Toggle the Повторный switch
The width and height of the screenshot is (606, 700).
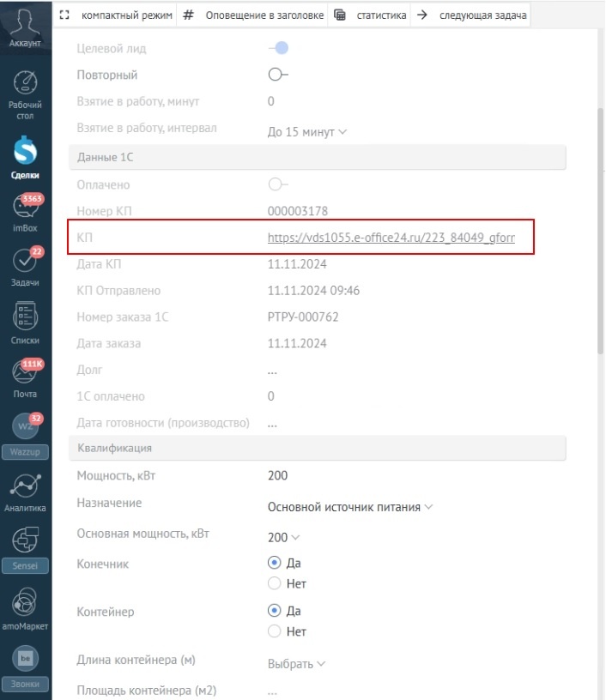[278, 75]
